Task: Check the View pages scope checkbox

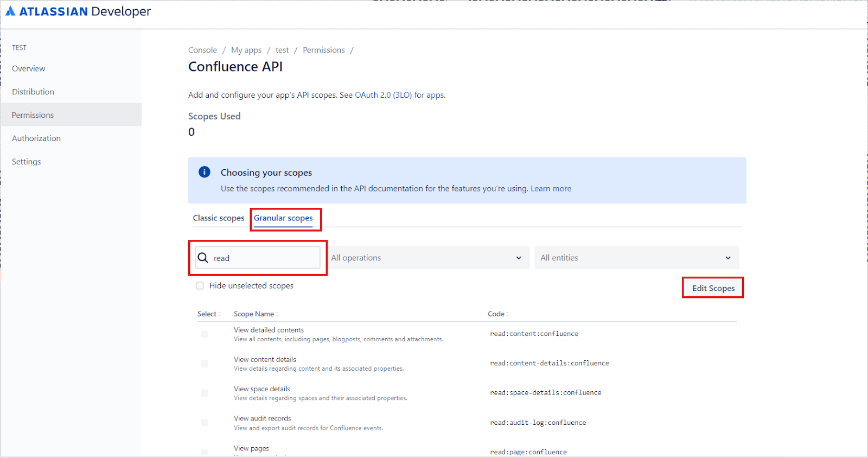Action: pyautogui.click(x=205, y=452)
